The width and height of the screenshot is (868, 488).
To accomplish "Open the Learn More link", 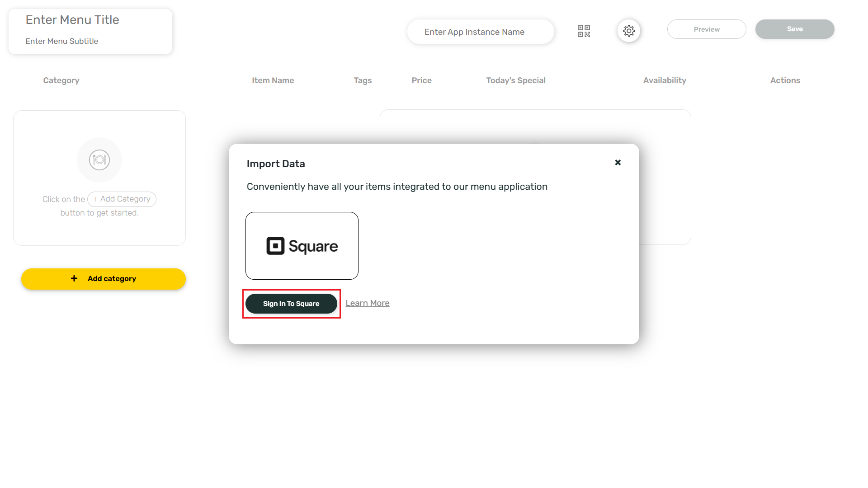I will point(367,303).
